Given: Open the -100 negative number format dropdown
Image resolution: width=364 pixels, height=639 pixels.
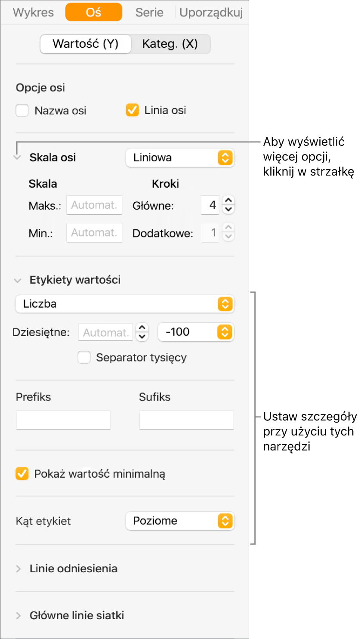Looking at the screenshot, I should (x=196, y=332).
